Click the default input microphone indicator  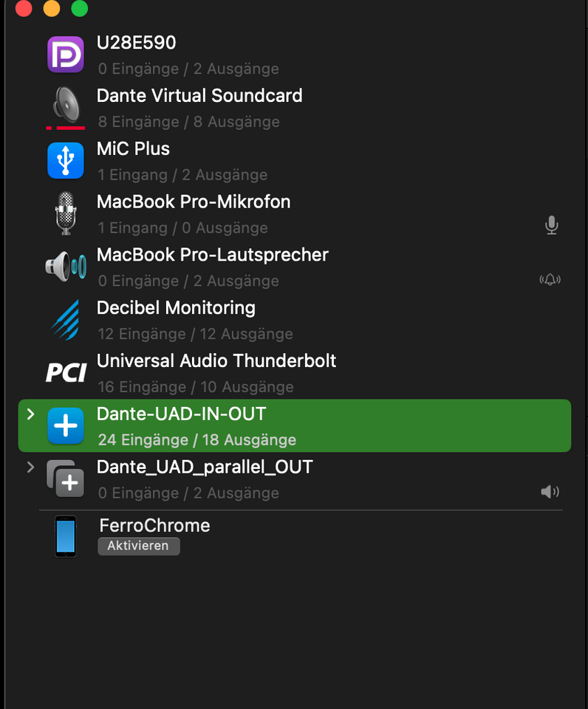click(x=551, y=225)
